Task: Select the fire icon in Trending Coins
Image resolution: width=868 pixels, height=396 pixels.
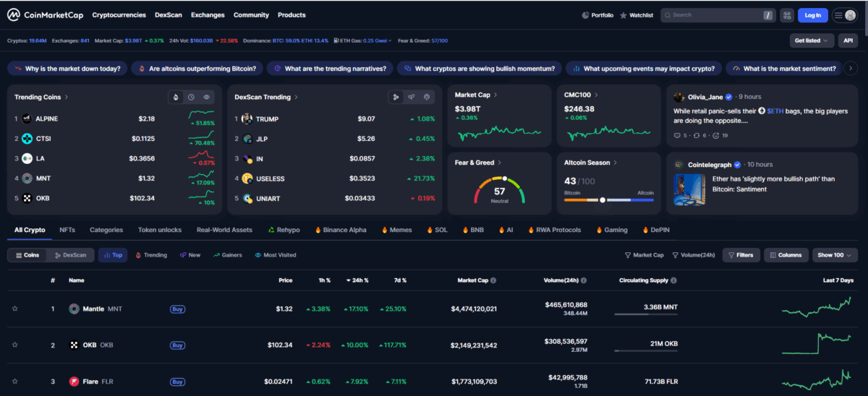Action: (x=176, y=97)
